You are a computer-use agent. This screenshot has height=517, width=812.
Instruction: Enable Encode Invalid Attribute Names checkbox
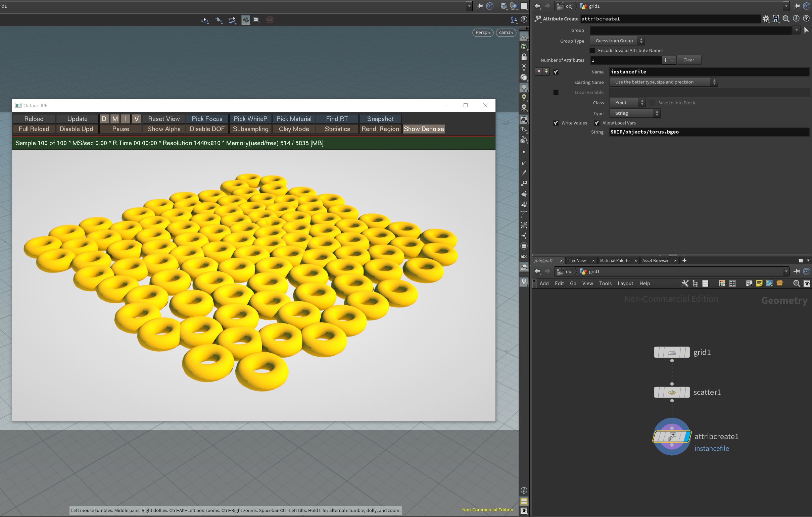tap(592, 51)
